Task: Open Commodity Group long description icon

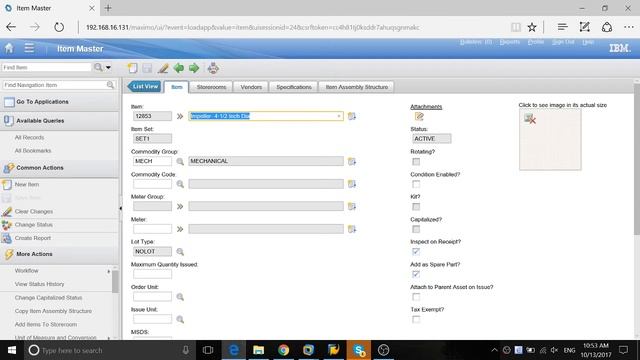Action: [351, 162]
